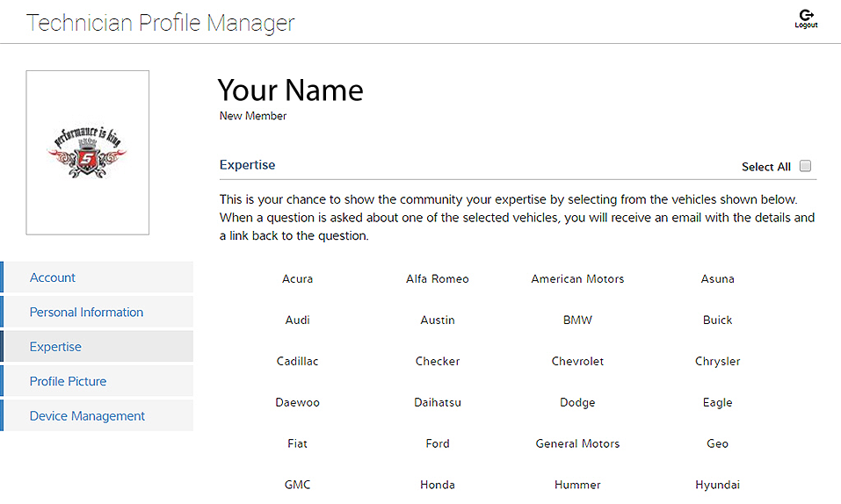Screen dimensions: 841x504
Task: Open Device Management
Action: (x=87, y=416)
